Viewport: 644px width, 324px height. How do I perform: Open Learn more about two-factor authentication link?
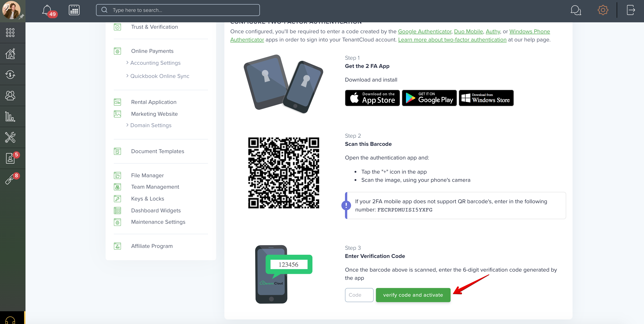(x=452, y=40)
